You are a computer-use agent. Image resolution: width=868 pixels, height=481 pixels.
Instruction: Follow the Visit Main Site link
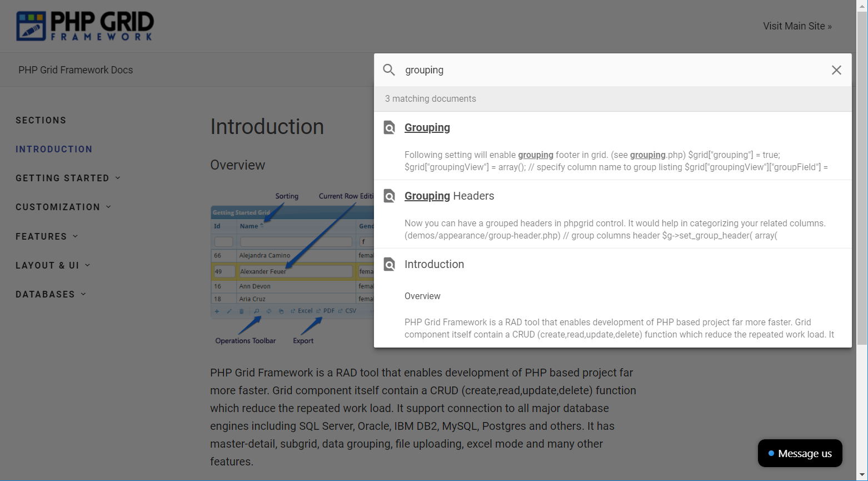coord(797,26)
